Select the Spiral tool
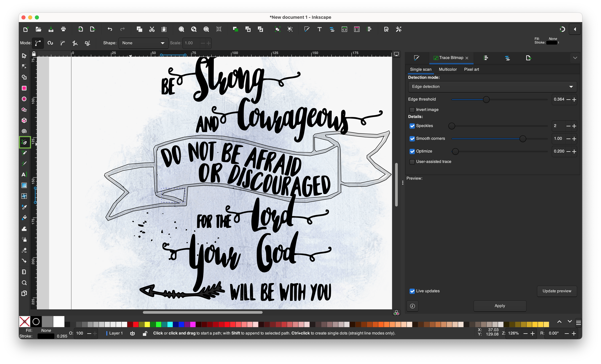Image resolution: width=601 pixels, height=364 pixels. pos(24,131)
